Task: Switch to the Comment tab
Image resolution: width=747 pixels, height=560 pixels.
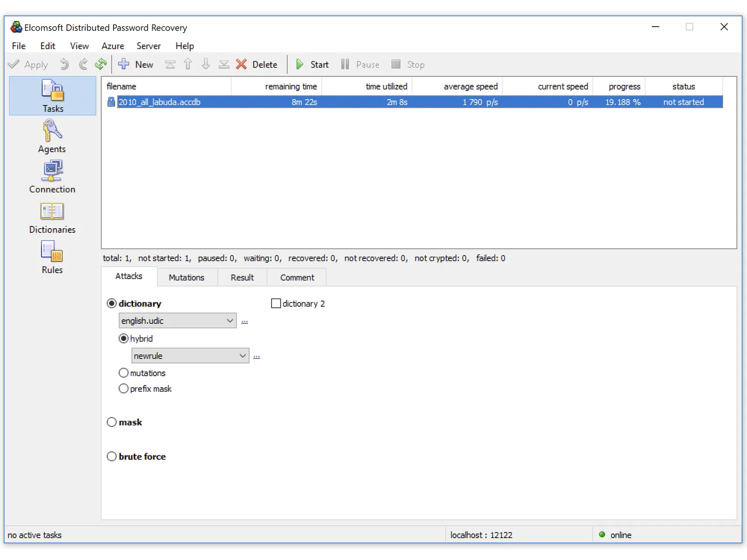Action: (x=297, y=278)
